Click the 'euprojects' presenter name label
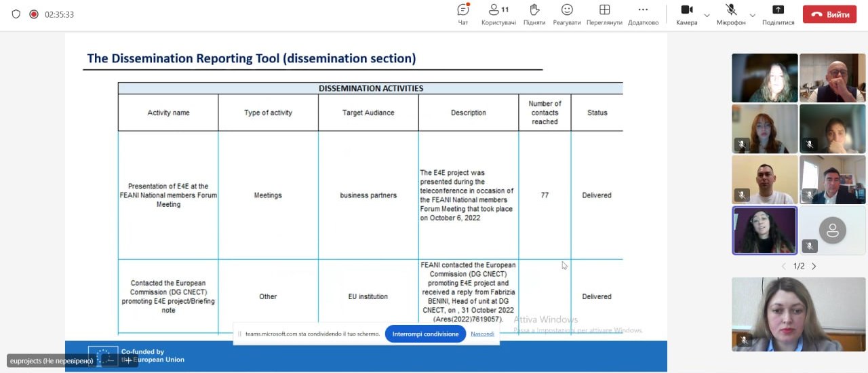This screenshot has width=868, height=373. coord(52,361)
